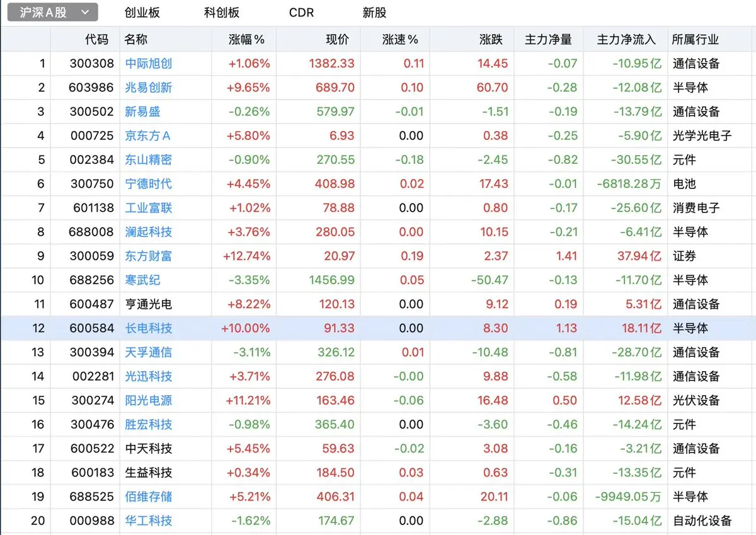Open stock 澜起科技

coord(149,232)
